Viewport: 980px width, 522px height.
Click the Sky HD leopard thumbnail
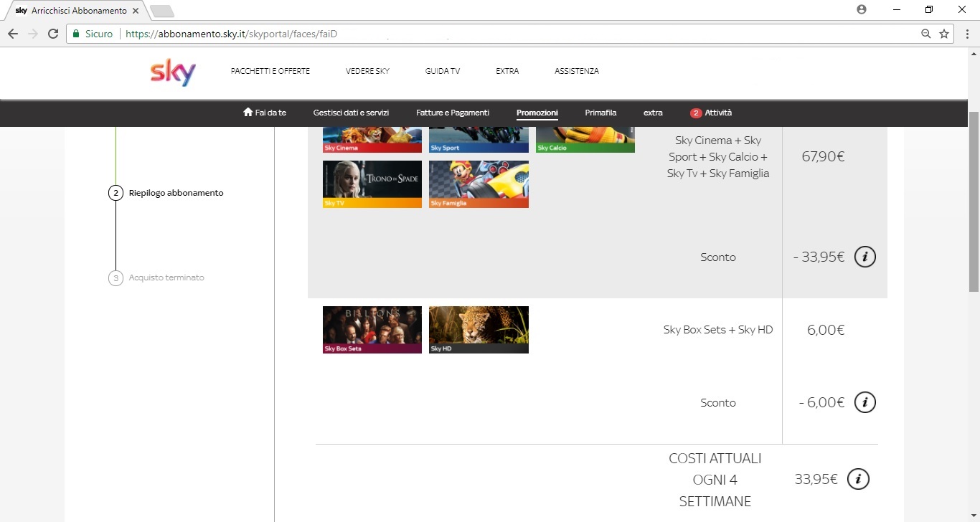tap(479, 330)
